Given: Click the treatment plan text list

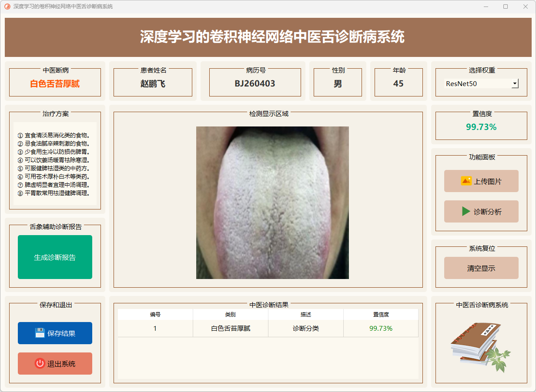Looking at the screenshot, I should [x=55, y=164].
